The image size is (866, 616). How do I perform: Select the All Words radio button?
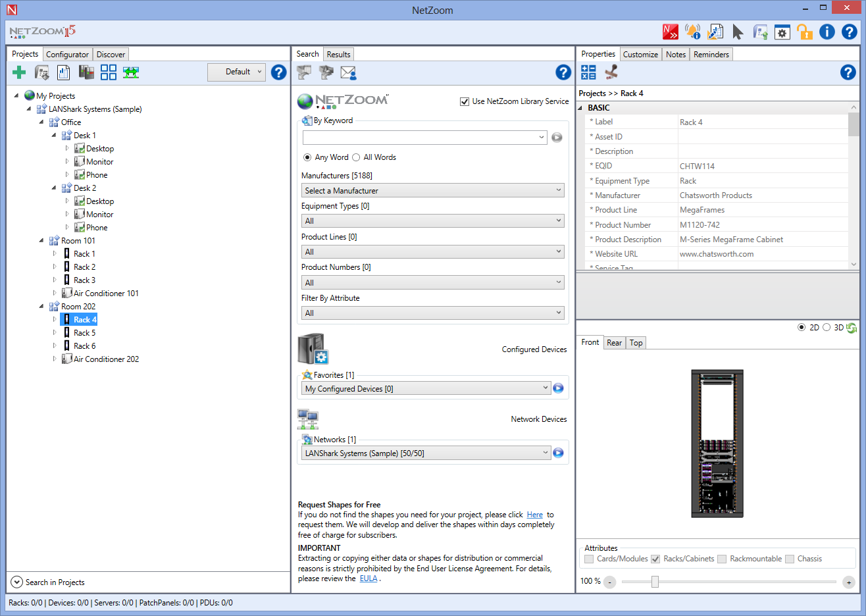(x=356, y=157)
